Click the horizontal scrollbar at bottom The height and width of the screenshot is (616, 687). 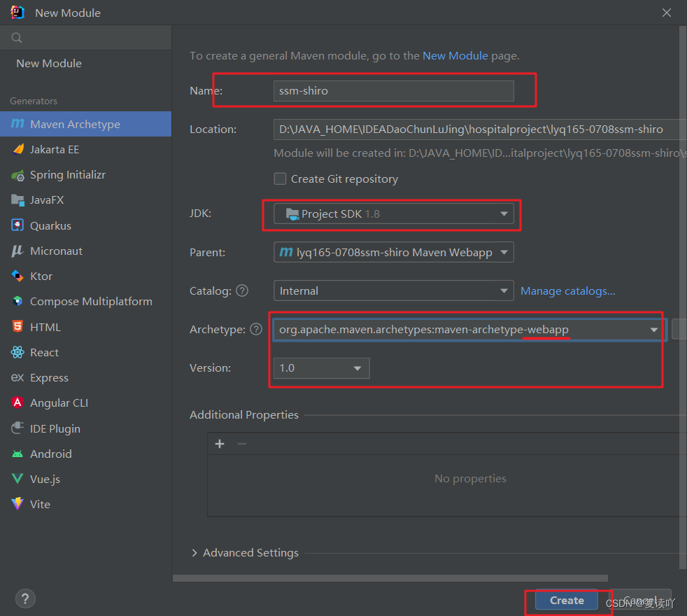point(390,578)
